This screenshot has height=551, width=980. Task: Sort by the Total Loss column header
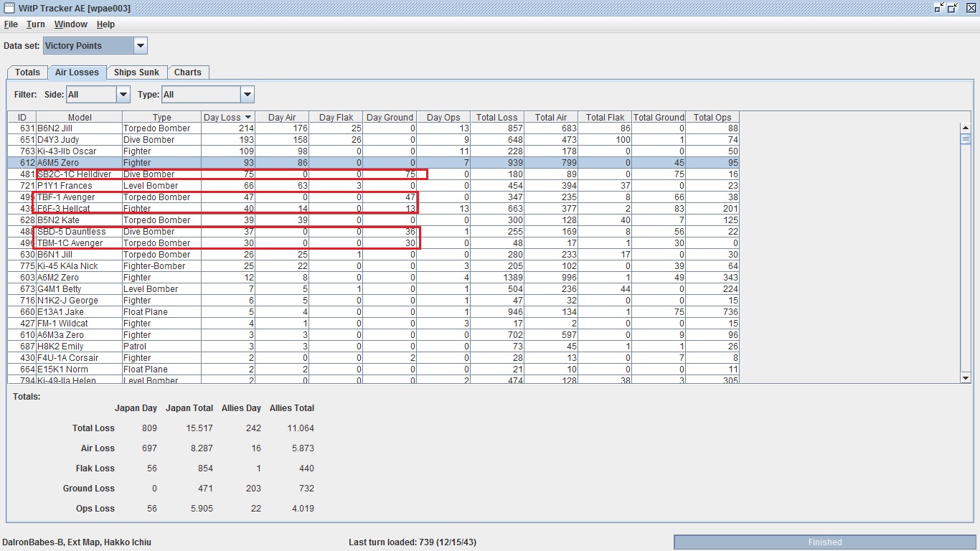click(496, 117)
